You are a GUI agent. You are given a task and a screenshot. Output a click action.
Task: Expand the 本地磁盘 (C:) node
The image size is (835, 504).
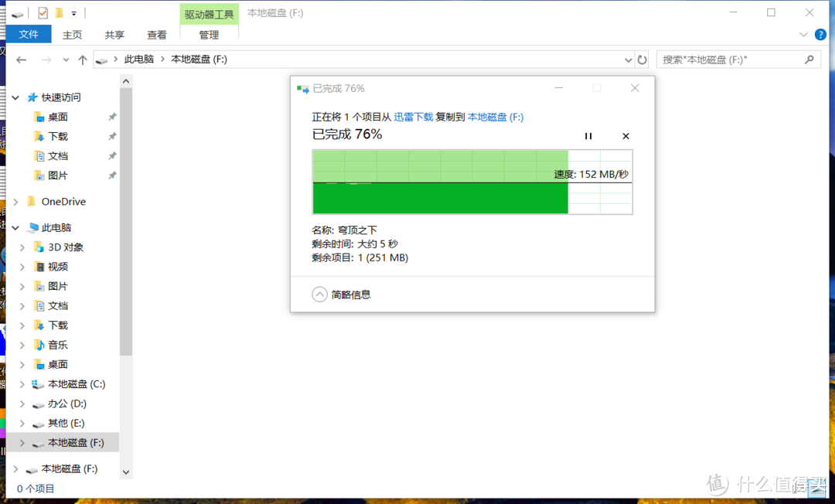point(22,384)
